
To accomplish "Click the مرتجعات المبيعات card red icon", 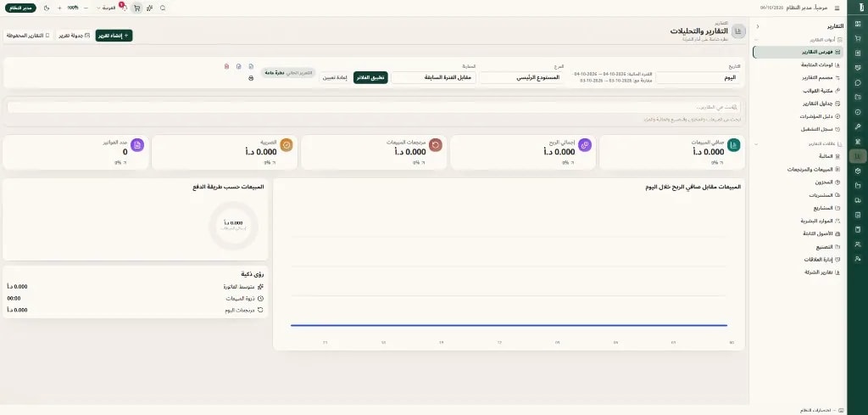I will [x=436, y=145].
